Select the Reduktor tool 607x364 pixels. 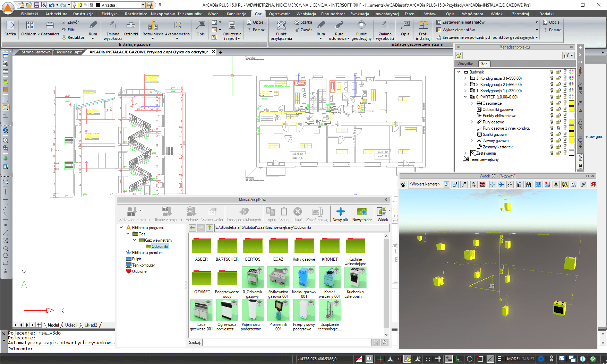[x=73, y=37]
